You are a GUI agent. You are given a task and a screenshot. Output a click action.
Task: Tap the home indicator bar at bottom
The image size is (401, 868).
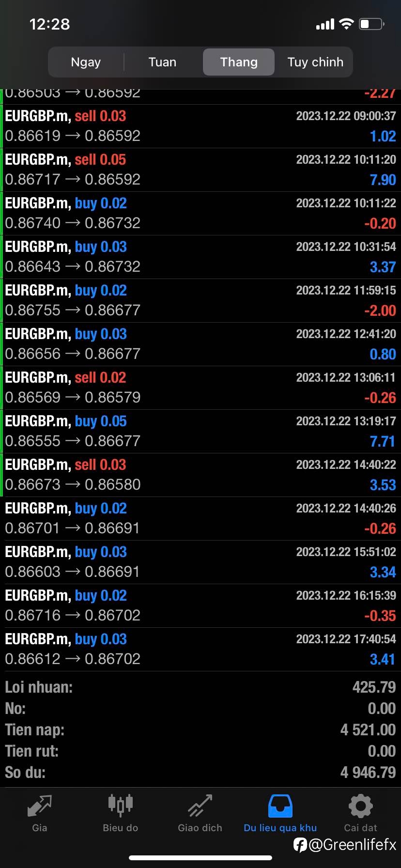point(200,858)
